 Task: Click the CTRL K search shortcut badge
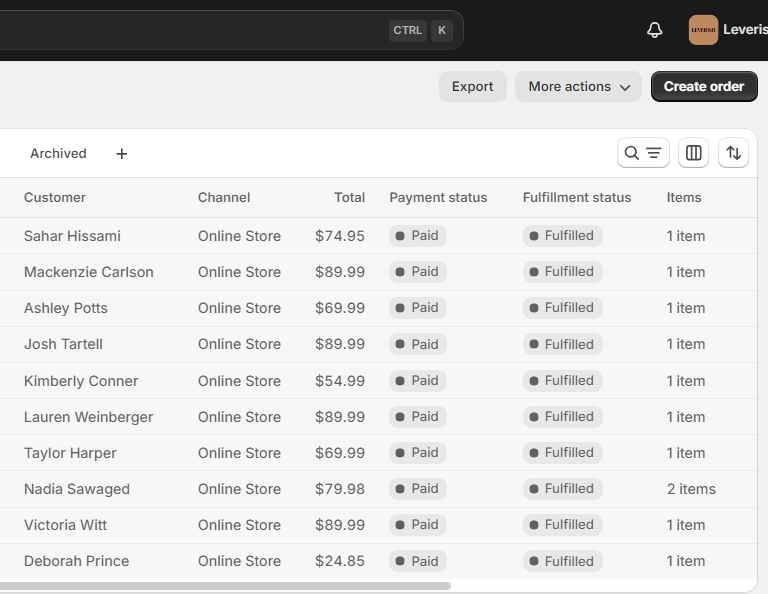click(x=420, y=30)
